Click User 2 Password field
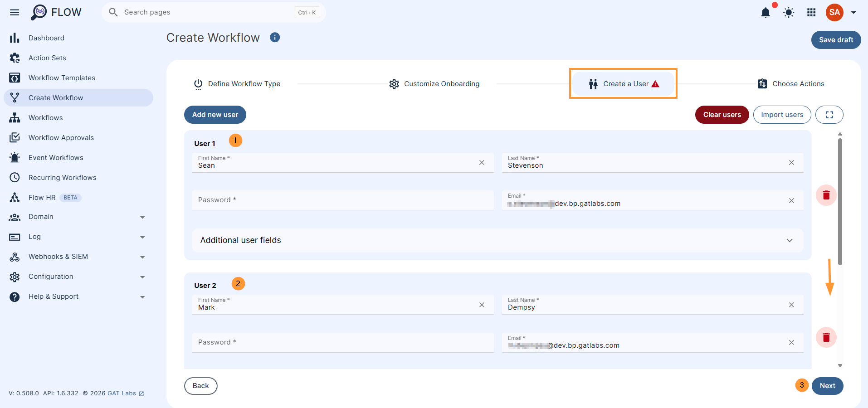The width and height of the screenshot is (868, 408). click(343, 342)
